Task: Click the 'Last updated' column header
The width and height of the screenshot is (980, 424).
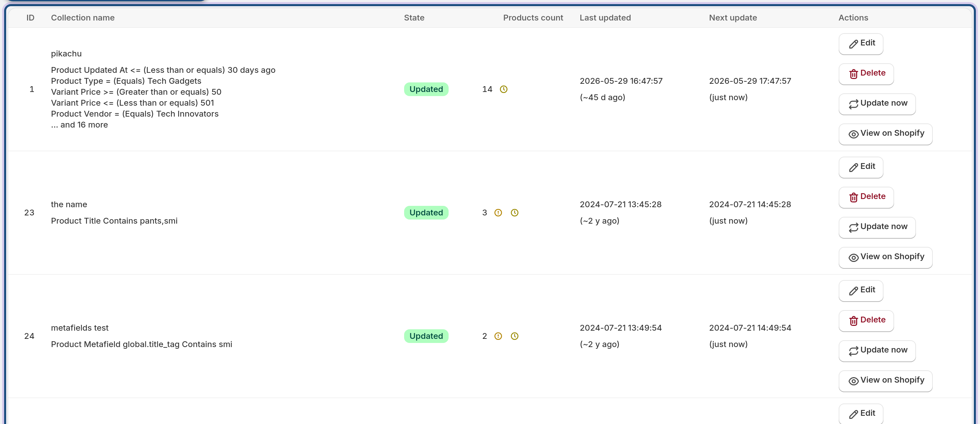Action: point(605,18)
